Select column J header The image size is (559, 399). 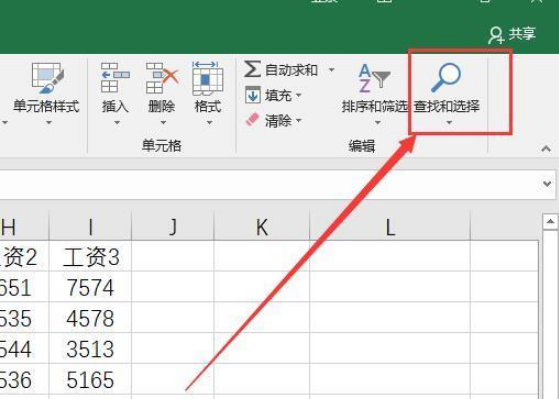173,226
